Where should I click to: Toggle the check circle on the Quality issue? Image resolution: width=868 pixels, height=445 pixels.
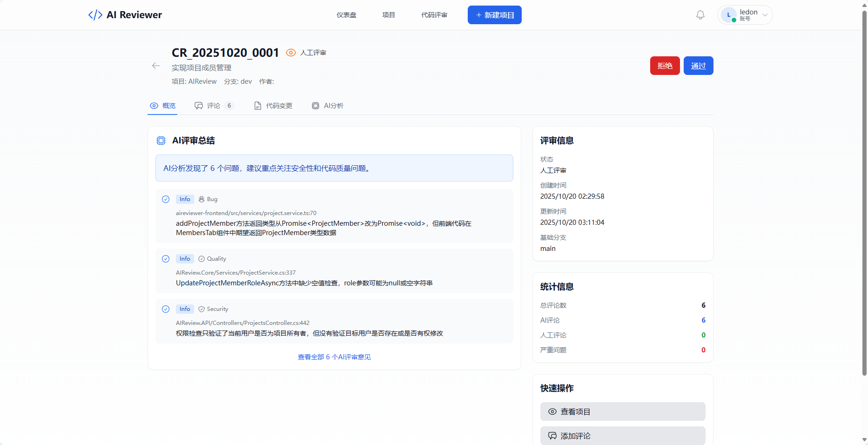pyautogui.click(x=165, y=258)
